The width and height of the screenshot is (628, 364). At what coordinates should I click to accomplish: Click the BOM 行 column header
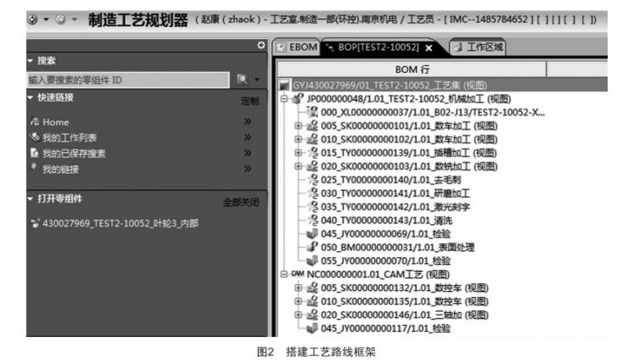click(412, 70)
